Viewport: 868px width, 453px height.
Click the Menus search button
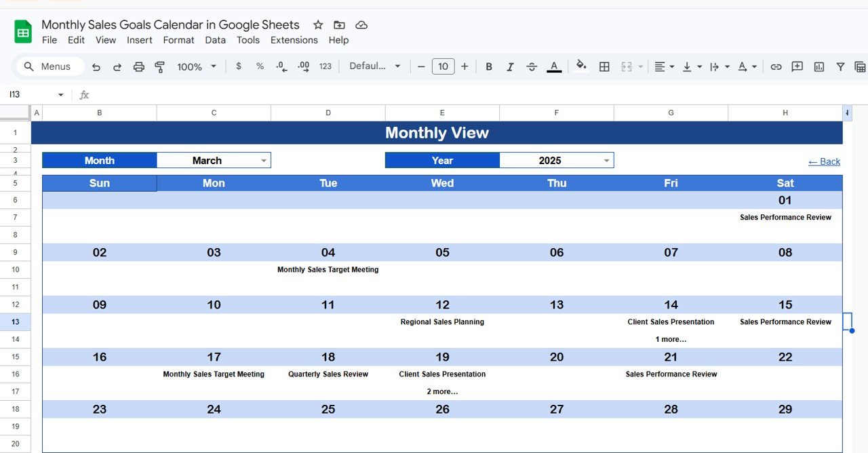(49, 66)
